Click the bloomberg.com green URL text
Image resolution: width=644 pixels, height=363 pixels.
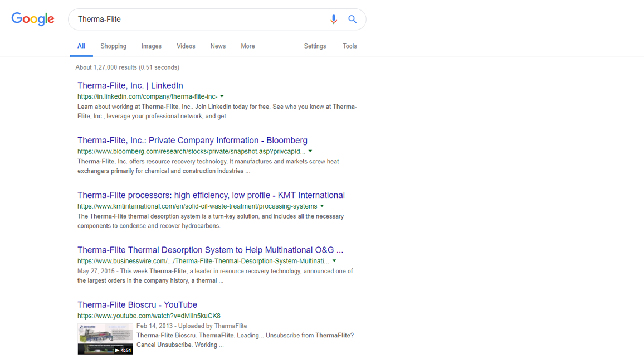192,151
